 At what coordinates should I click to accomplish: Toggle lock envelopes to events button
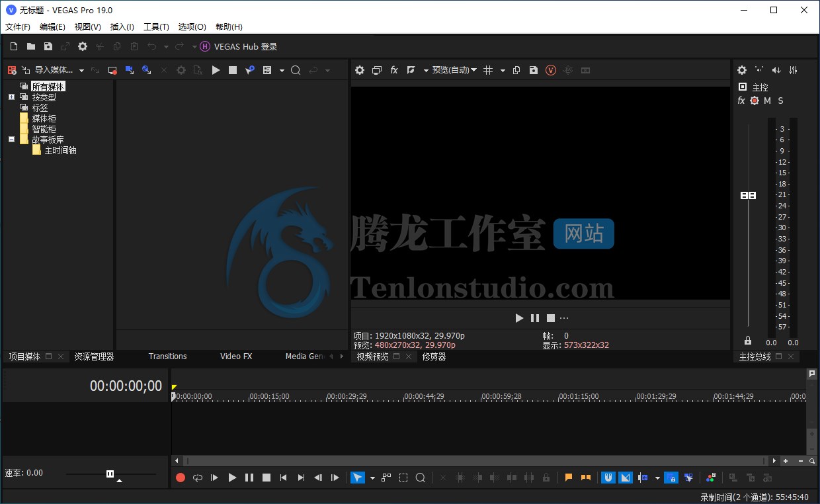coord(671,478)
